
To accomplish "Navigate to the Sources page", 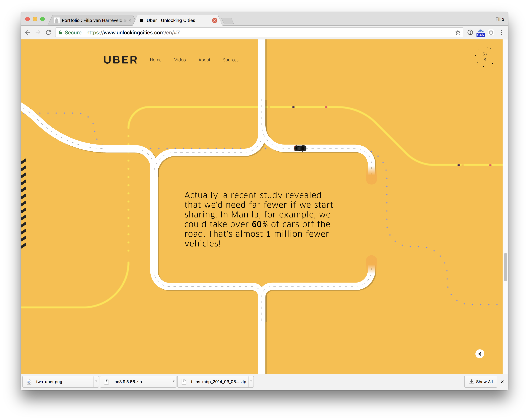I will (230, 60).
